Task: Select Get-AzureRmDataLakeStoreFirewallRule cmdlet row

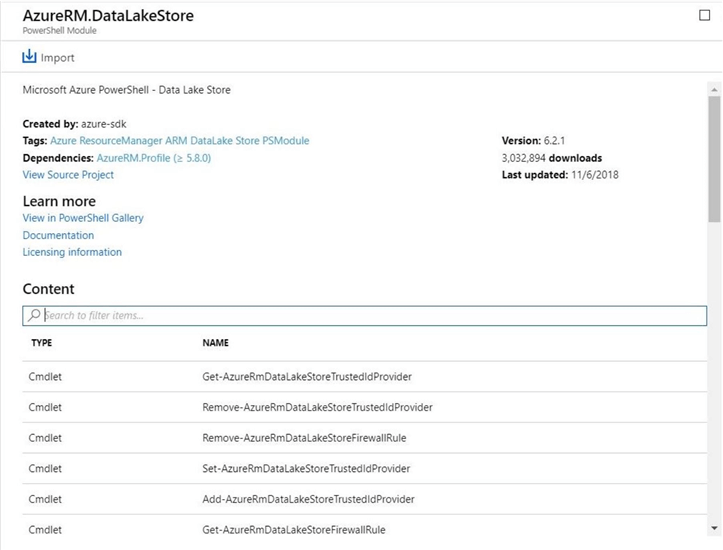Action: [x=294, y=529]
